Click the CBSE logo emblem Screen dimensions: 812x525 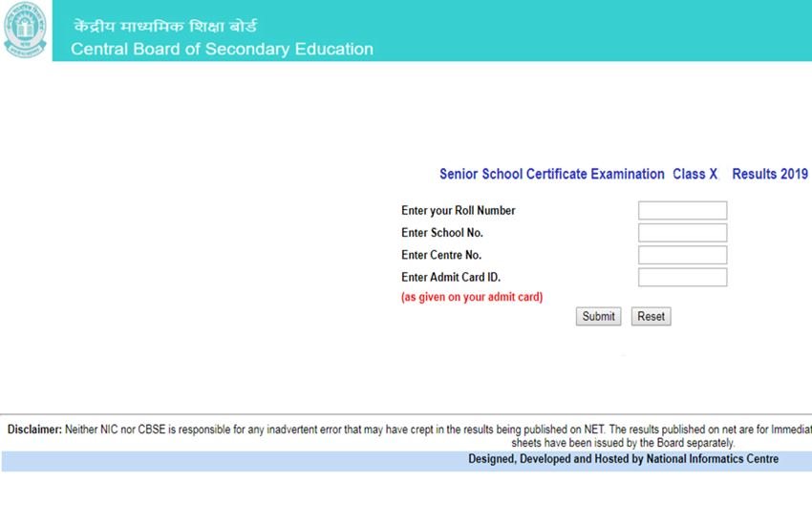click(25, 30)
